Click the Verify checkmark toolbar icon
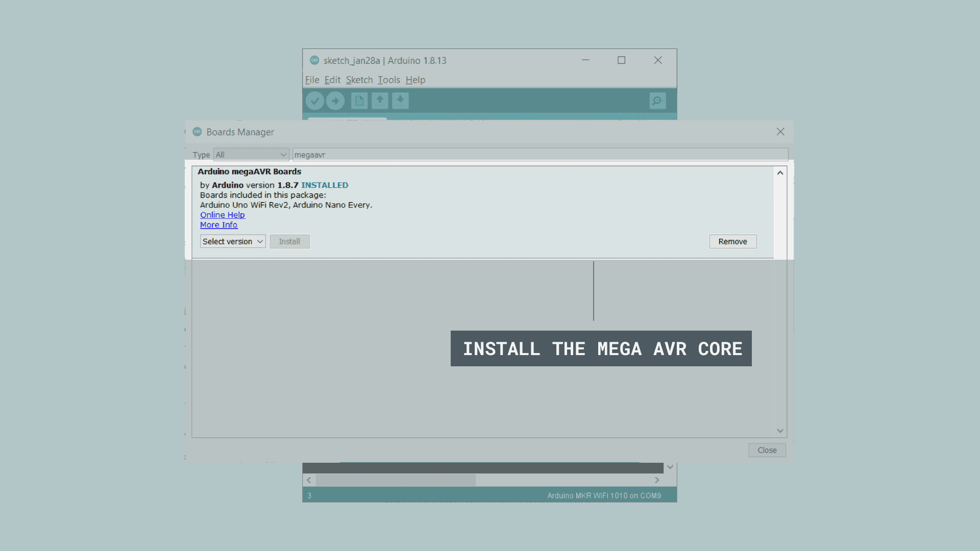Screen dimensions: 980x551 [x=315, y=101]
